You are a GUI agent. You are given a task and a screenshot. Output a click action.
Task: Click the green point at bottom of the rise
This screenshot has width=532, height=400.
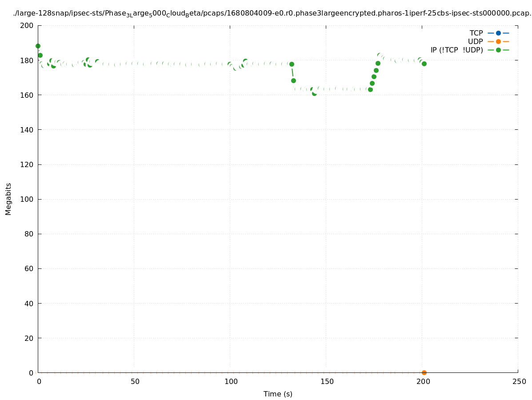[x=370, y=89]
